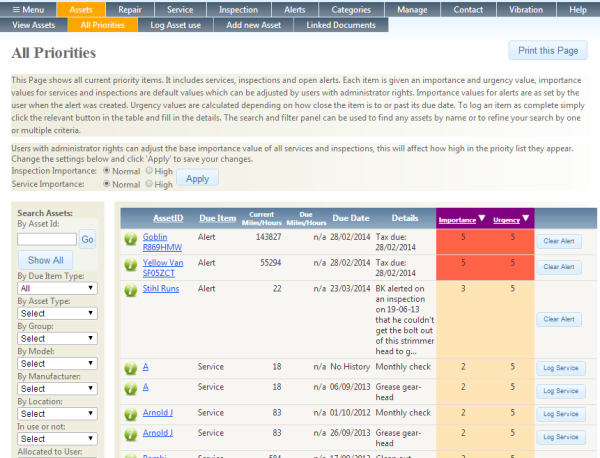
Task: Log Service for asset A No History row
Action: pos(561,368)
